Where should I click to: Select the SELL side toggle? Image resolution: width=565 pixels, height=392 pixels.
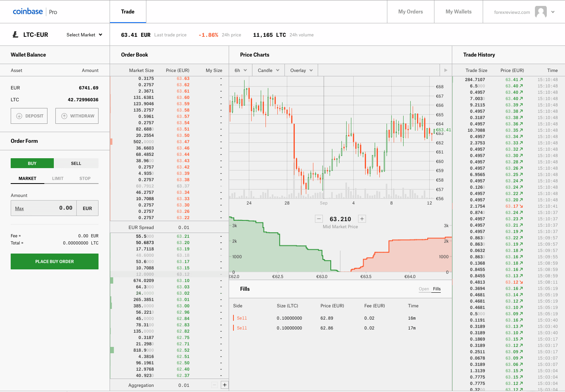tap(76, 163)
